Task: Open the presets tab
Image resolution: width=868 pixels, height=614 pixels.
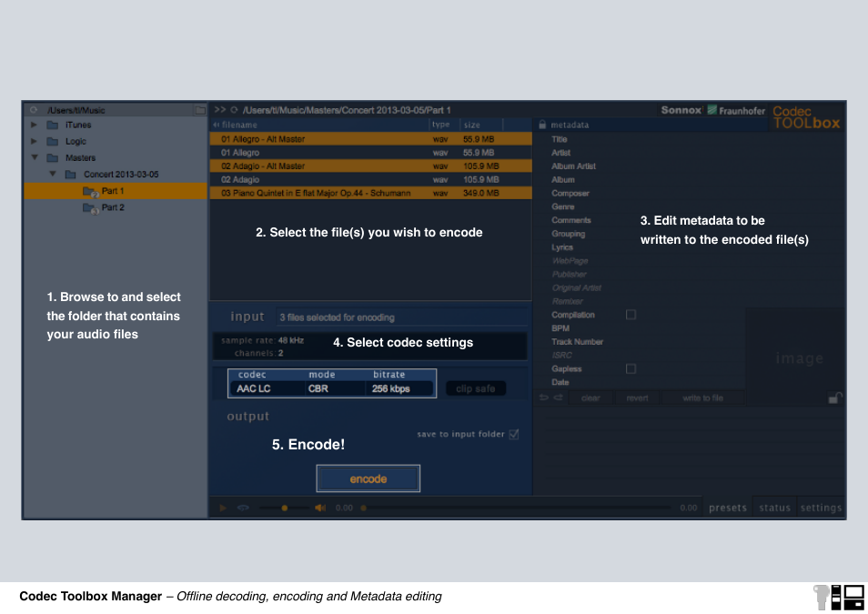Action: (727, 508)
